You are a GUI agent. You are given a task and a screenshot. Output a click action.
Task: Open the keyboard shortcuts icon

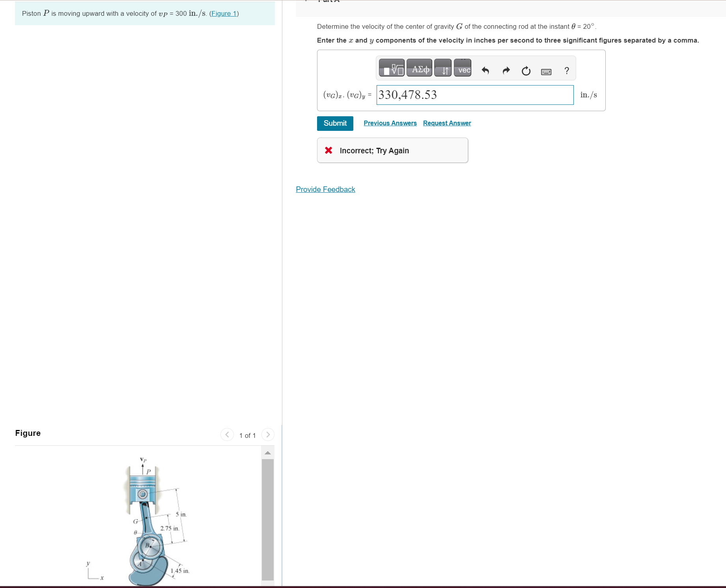pos(546,71)
